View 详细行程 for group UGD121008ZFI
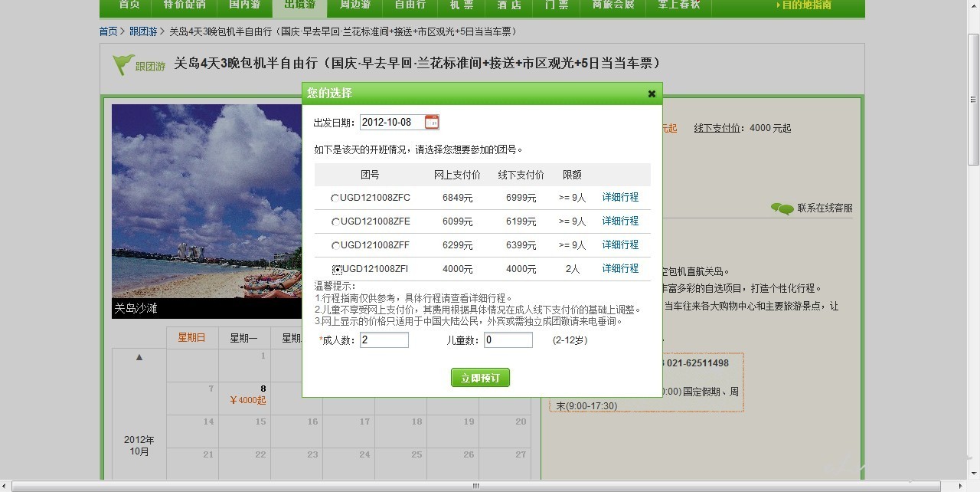 point(620,269)
